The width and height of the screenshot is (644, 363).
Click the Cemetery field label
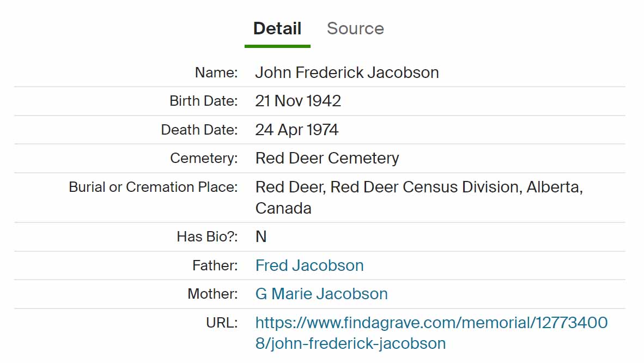(204, 158)
